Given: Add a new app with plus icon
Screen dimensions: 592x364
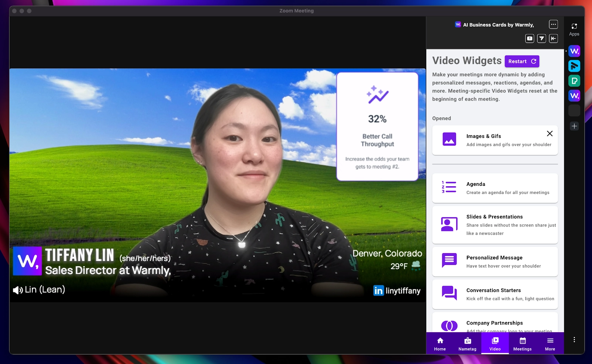Looking at the screenshot, I should tap(574, 126).
